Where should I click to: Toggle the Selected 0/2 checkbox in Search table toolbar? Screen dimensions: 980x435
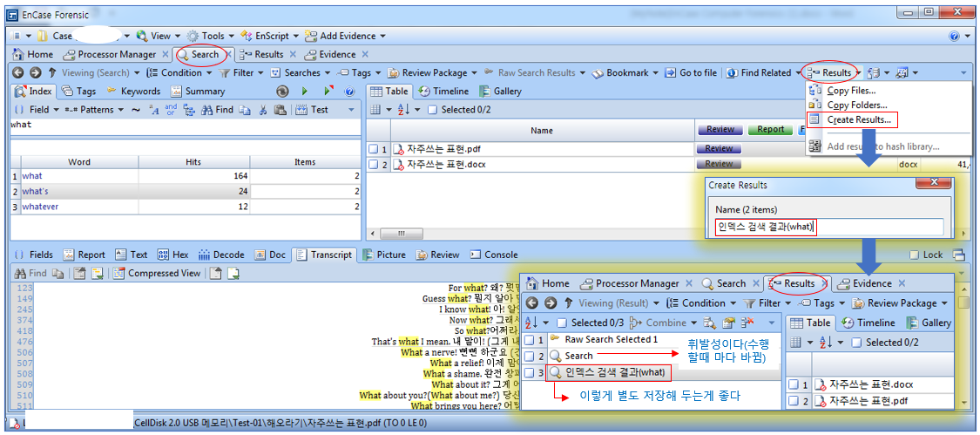tap(433, 110)
